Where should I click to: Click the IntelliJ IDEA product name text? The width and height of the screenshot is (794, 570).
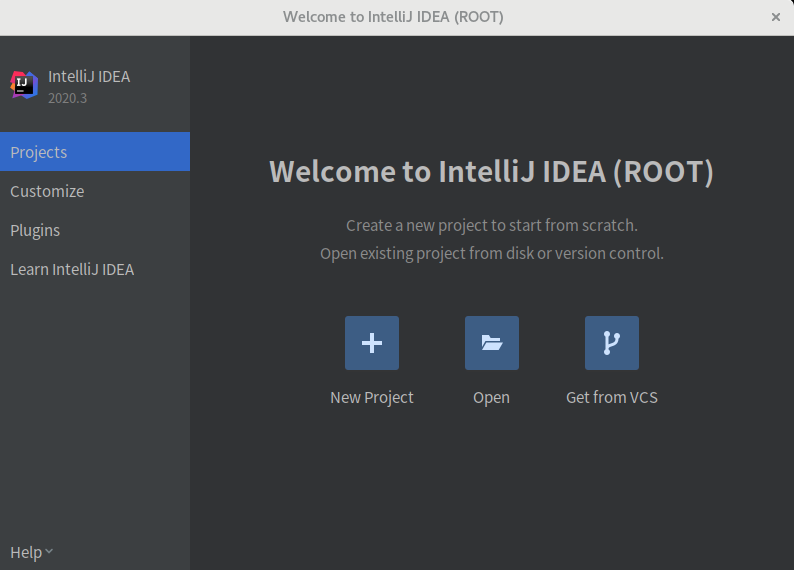point(89,76)
